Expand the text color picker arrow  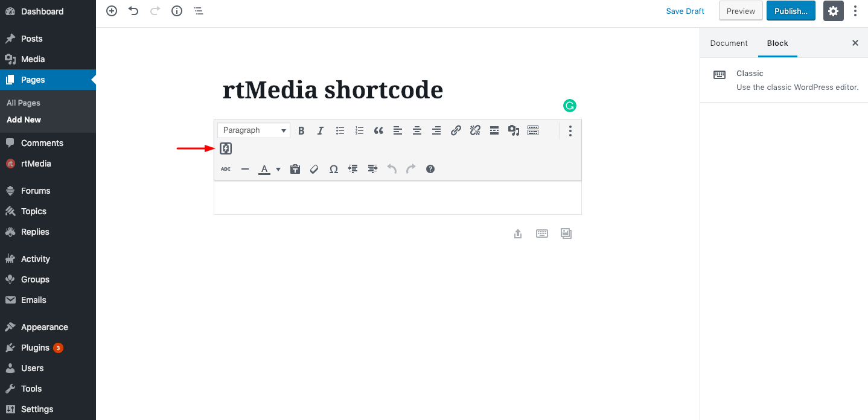278,170
